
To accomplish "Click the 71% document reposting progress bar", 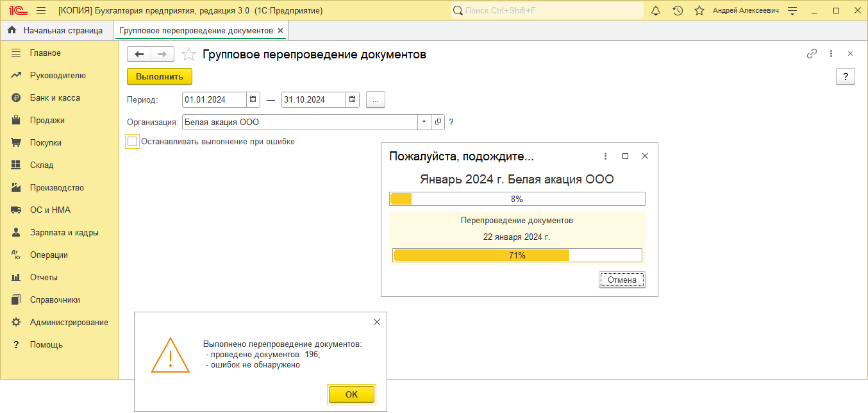I will coord(517,255).
